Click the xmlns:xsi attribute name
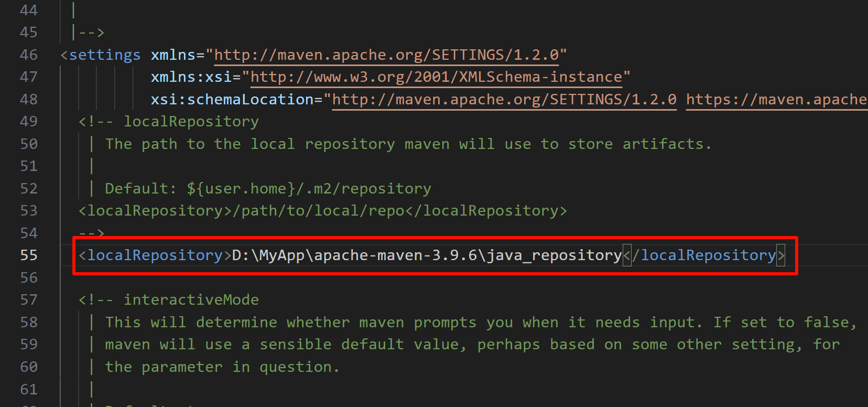The height and width of the screenshot is (407, 868). coord(191,77)
